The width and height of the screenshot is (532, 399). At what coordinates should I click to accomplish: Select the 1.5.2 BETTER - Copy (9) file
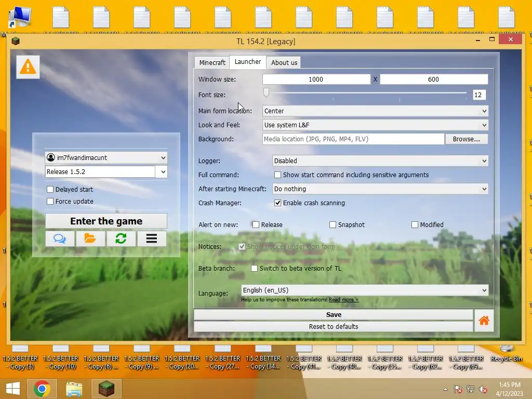coord(142,357)
